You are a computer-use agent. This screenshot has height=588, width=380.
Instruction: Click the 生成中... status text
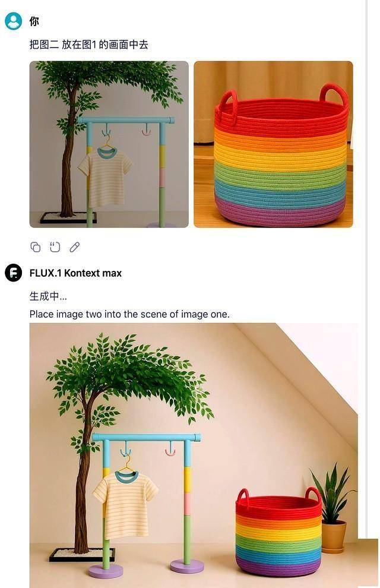48,296
